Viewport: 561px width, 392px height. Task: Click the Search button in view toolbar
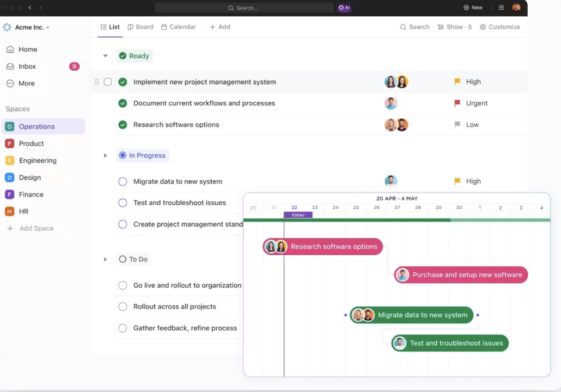(x=415, y=27)
